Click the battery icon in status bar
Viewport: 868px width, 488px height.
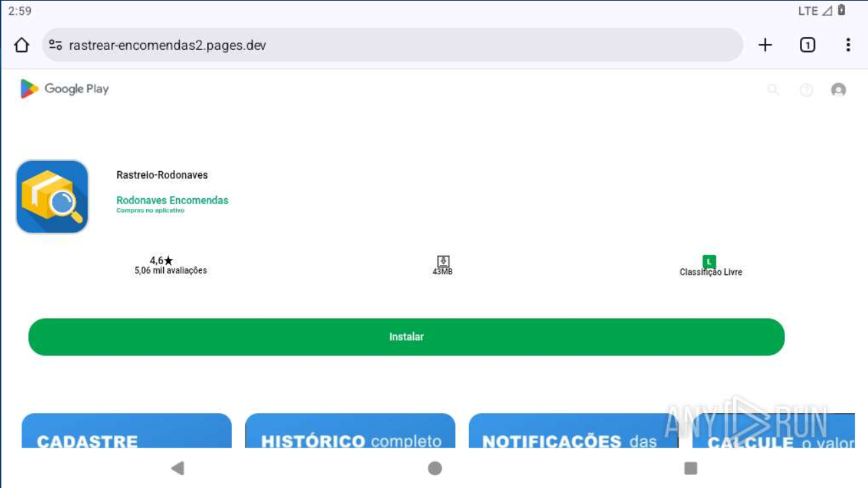click(x=842, y=11)
